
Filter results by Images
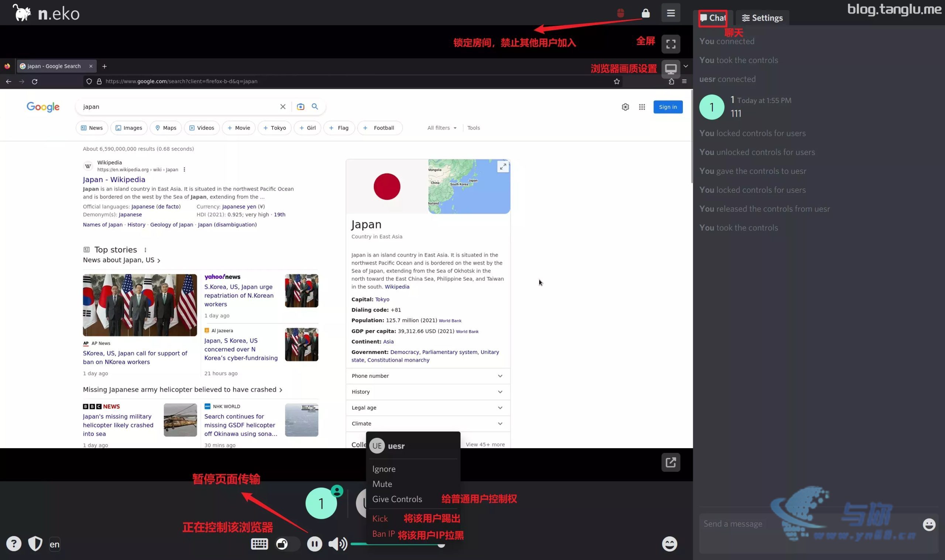point(128,128)
